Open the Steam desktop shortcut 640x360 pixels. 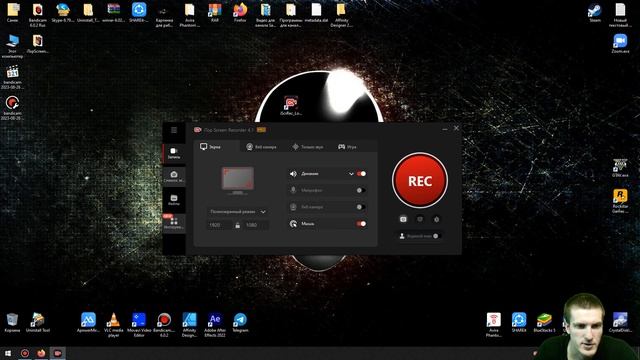tap(595, 13)
